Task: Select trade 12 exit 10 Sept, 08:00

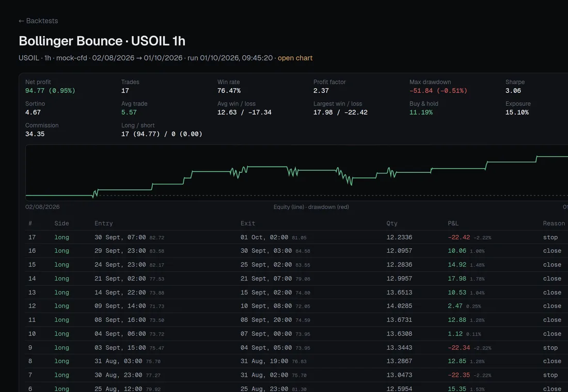Action: [x=266, y=306]
